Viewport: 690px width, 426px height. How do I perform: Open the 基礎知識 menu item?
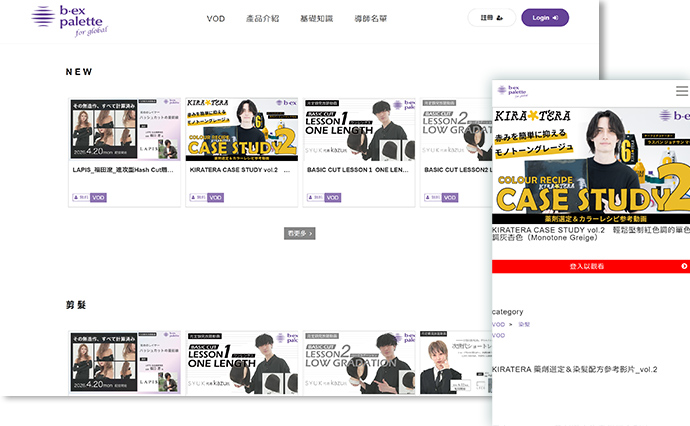tap(316, 18)
